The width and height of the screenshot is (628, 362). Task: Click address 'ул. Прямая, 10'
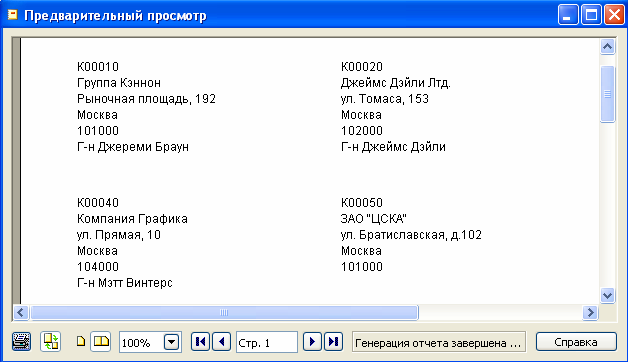pos(119,235)
